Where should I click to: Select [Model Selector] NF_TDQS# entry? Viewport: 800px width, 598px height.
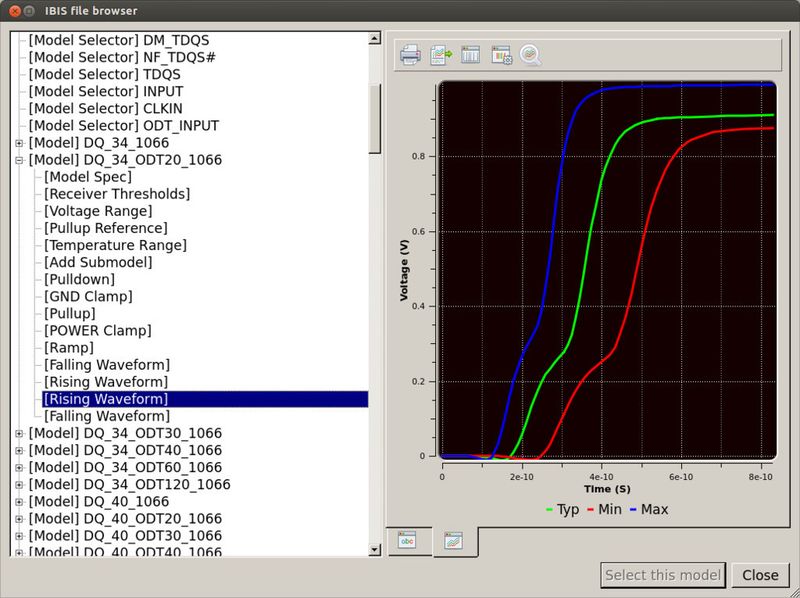[122, 57]
